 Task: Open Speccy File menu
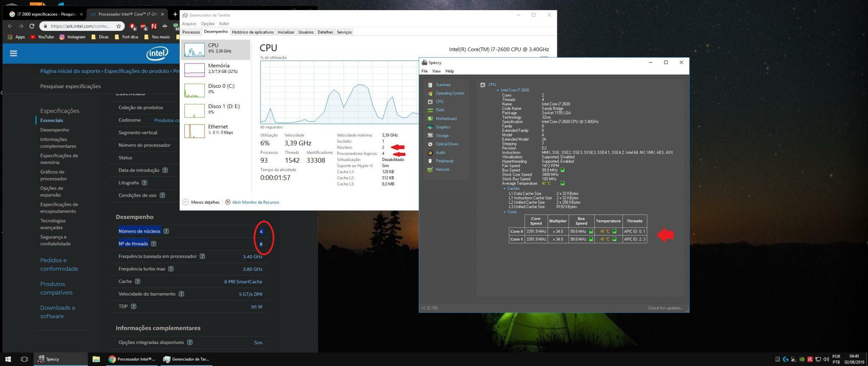pyautogui.click(x=424, y=71)
